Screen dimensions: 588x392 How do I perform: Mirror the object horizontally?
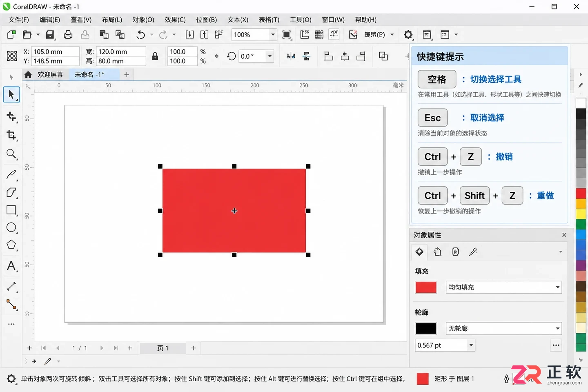pyautogui.click(x=291, y=56)
